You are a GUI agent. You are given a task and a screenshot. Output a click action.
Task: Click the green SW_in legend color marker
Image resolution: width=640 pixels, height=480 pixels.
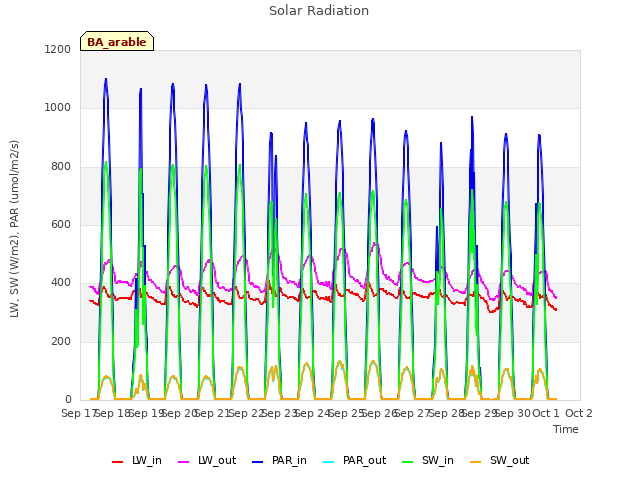pos(408,462)
